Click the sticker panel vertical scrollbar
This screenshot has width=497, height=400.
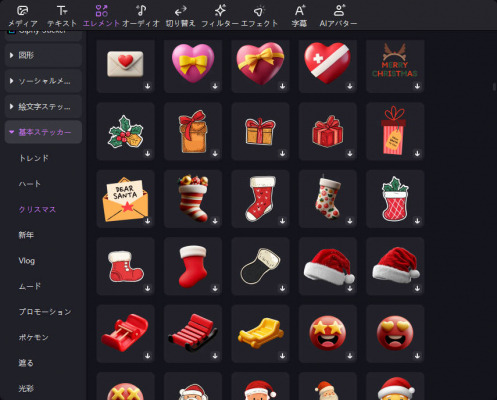point(494,87)
